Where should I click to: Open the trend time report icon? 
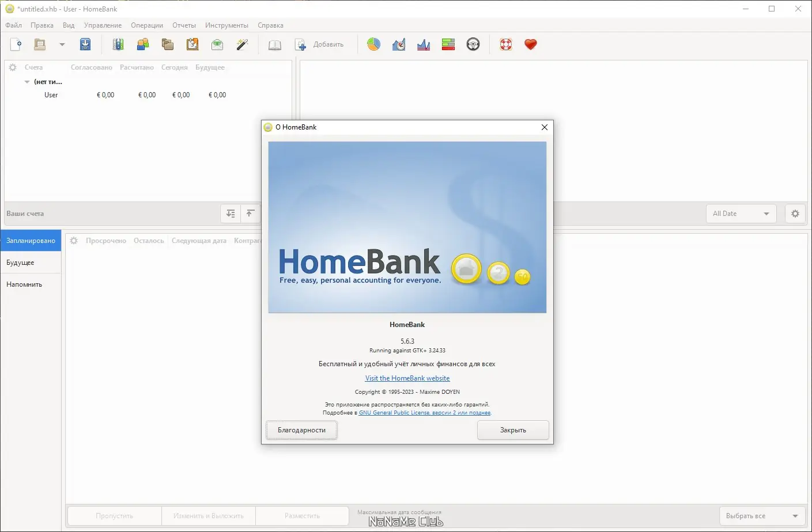pos(399,44)
